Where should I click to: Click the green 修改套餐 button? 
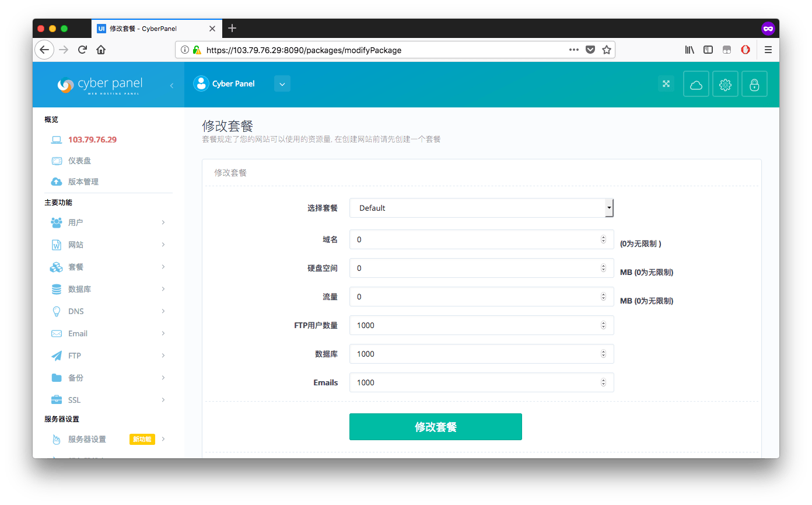[x=435, y=427]
